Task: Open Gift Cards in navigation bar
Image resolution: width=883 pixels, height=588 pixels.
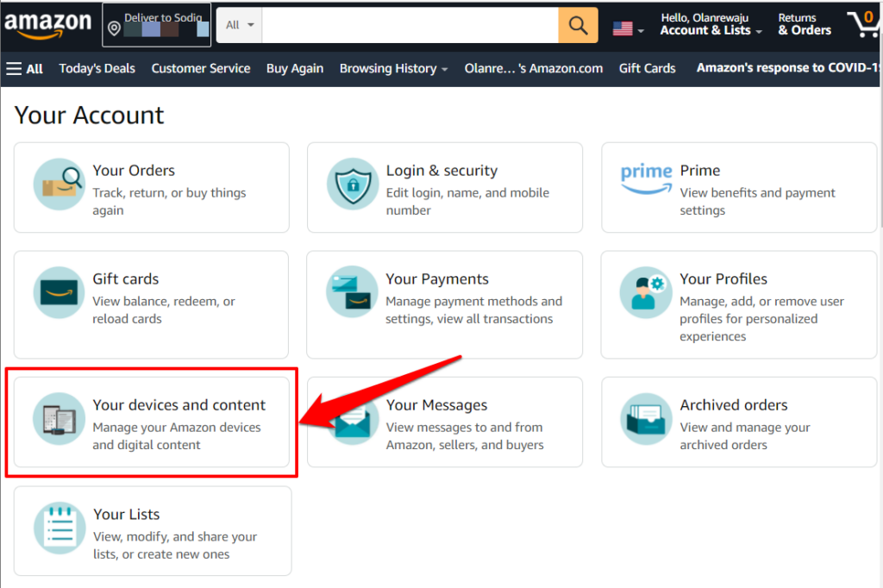Action: [x=647, y=69]
